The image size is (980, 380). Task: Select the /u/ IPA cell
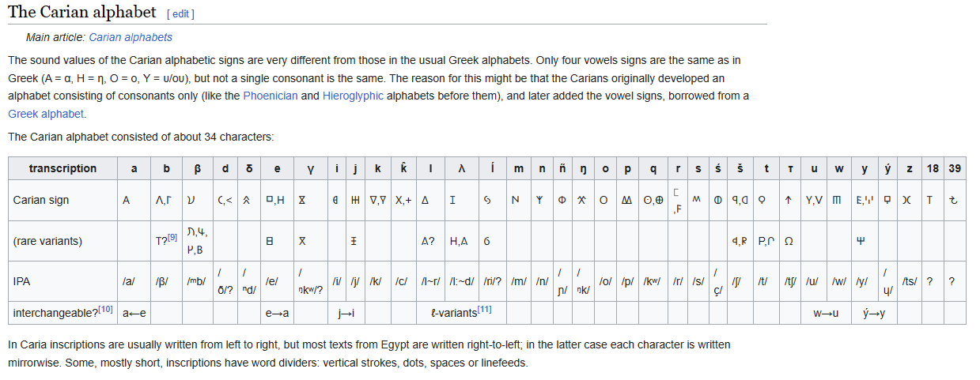point(813,281)
